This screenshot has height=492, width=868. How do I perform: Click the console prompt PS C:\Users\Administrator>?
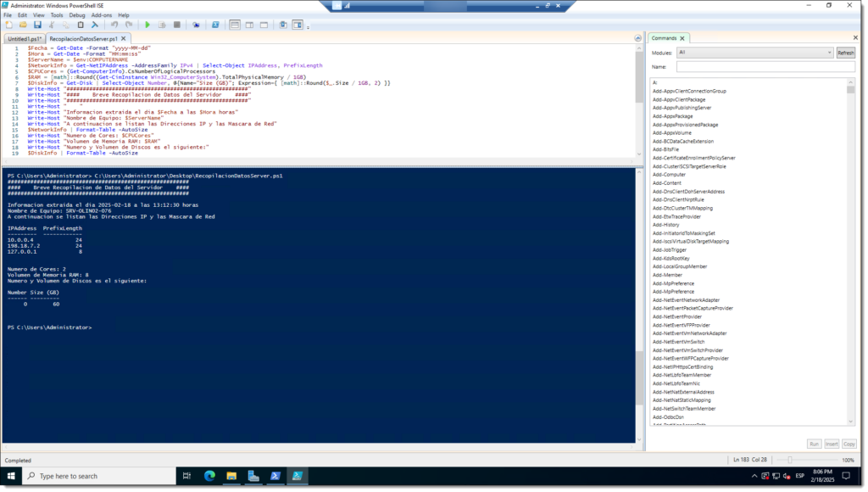click(x=50, y=327)
